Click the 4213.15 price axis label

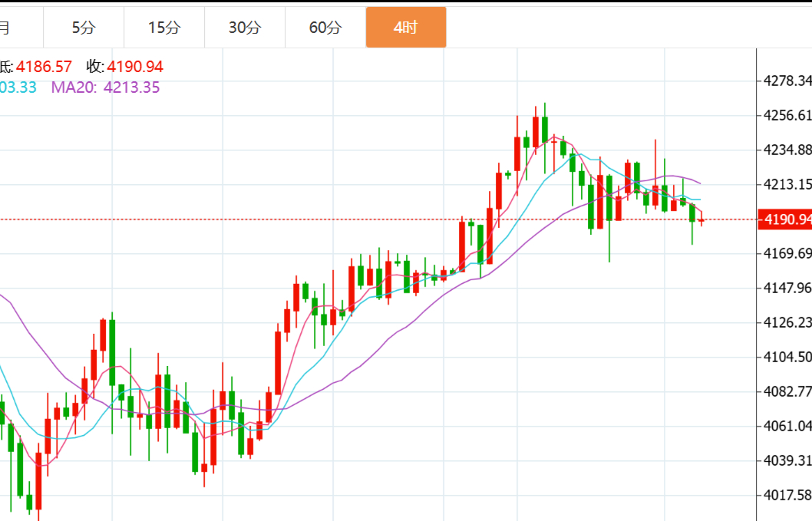787,184
